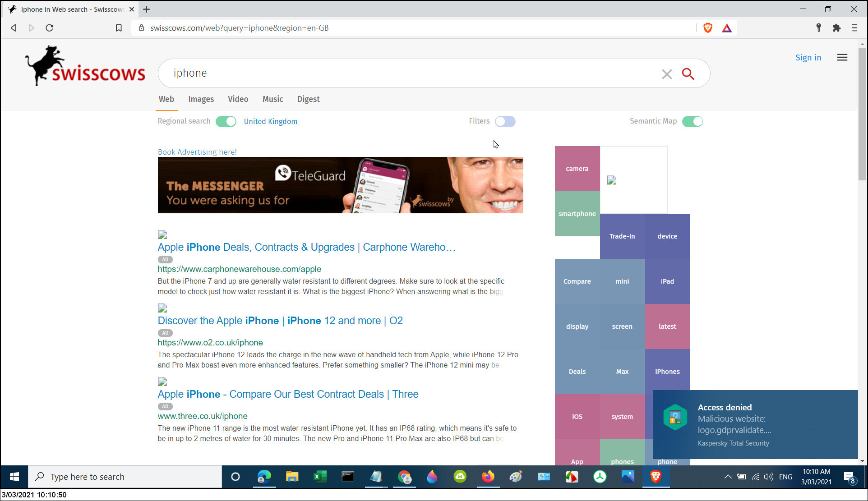Switch to Brave browser in the taskbar
Image resolution: width=868 pixels, height=501 pixels.
[x=656, y=477]
